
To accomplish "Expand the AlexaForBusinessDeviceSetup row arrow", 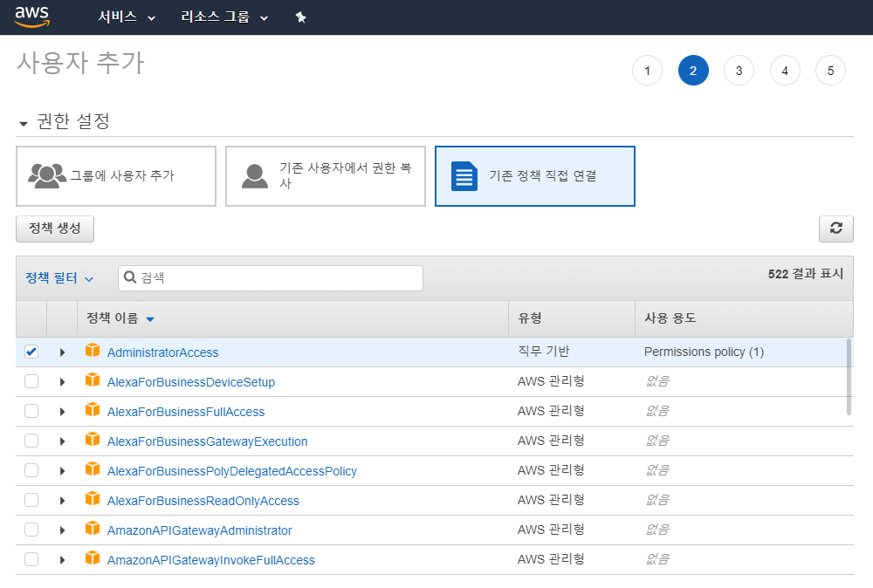I will coord(62,381).
